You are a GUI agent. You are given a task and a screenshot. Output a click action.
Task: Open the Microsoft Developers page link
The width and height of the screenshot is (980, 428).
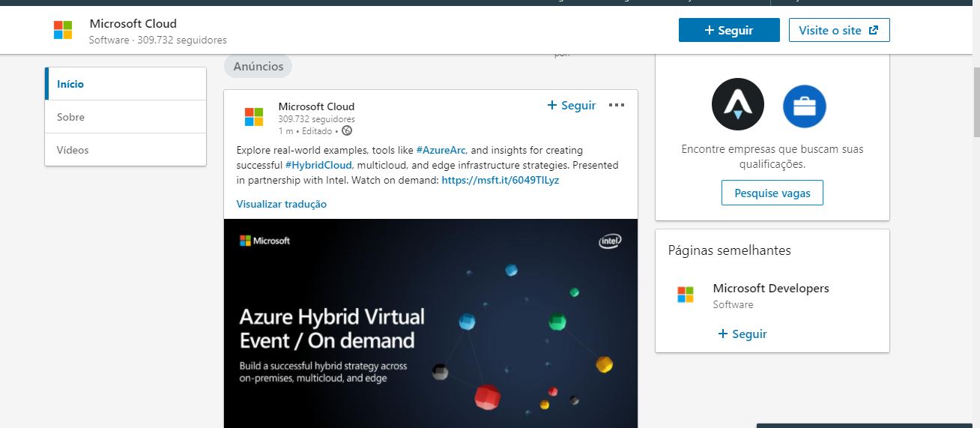point(771,288)
